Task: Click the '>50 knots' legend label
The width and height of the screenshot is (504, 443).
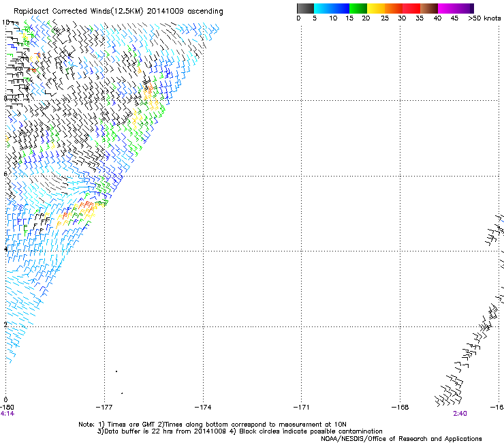Action: (x=484, y=18)
